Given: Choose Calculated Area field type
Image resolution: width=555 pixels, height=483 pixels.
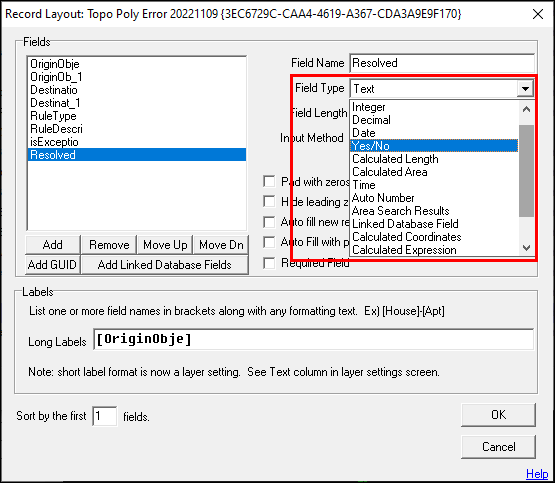Looking at the screenshot, I should pos(434,172).
